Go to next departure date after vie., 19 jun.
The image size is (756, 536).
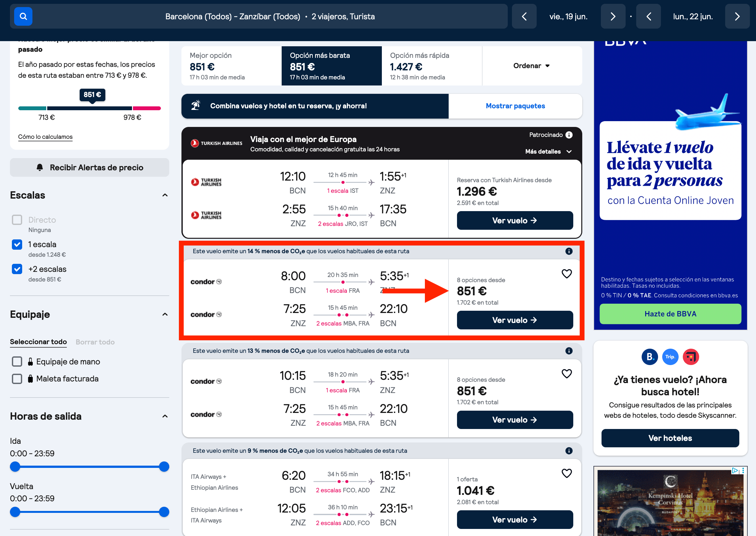tap(613, 16)
